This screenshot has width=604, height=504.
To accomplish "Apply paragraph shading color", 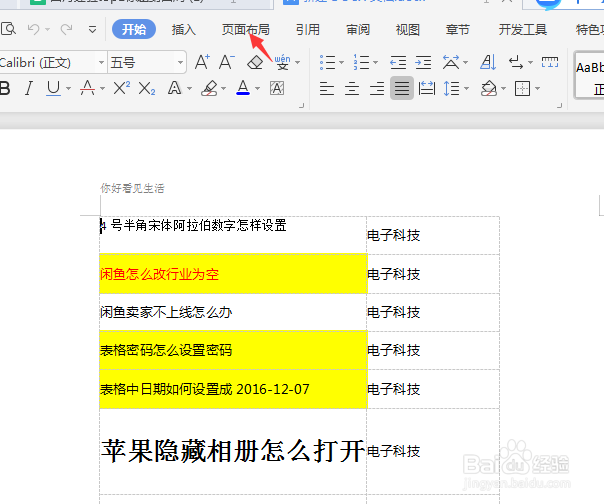I will 489,89.
